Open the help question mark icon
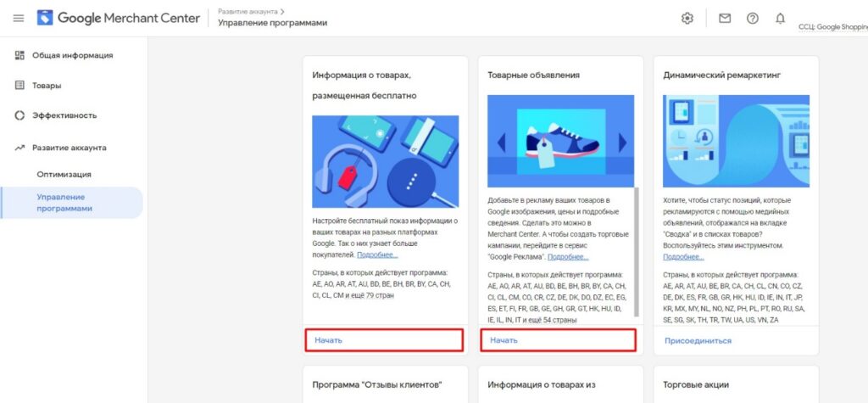Screen dimensions: 868x403 (753, 19)
